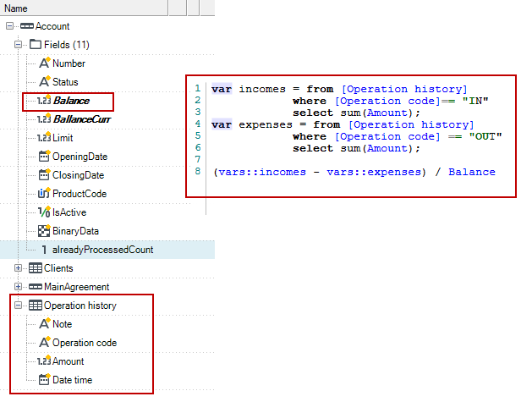Viewport: 532px width, 413px height.
Task: Select the Limit field
Action: (x=63, y=138)
